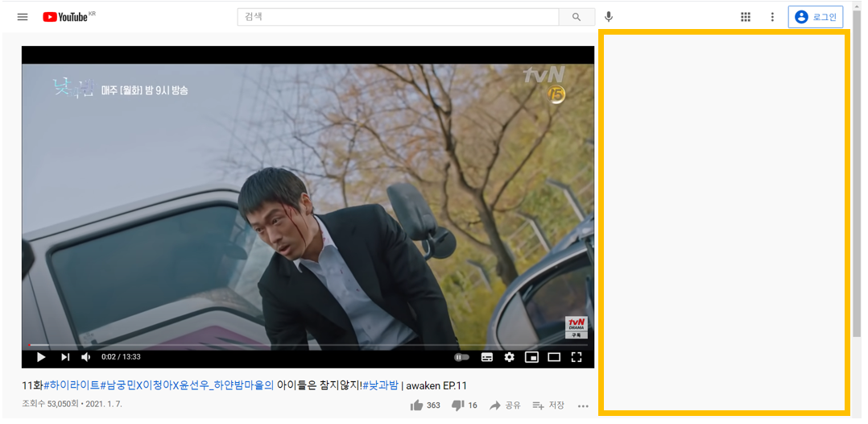The image size is (868, 424).
Task: Open player settings gear
Action: (x=509, y=357)
